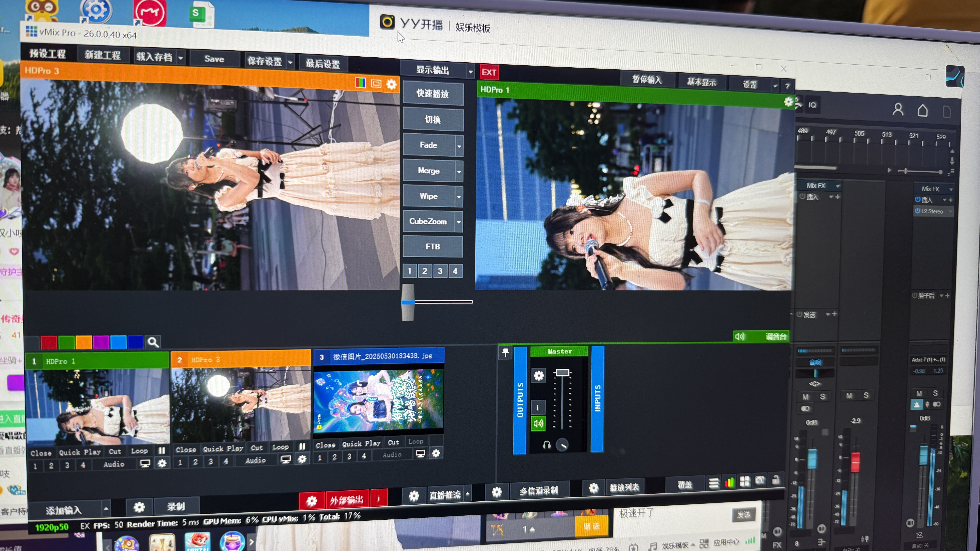The height and width of the screenshot is (551, 980).
Task: Select overlay channel 3 below FTB
Action: point(440,271)
